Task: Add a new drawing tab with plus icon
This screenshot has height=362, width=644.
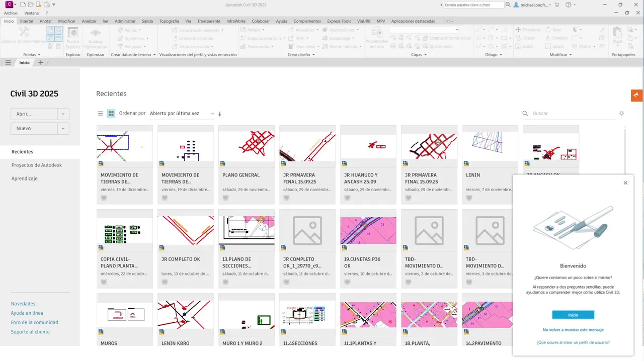Action: [41, 63]
